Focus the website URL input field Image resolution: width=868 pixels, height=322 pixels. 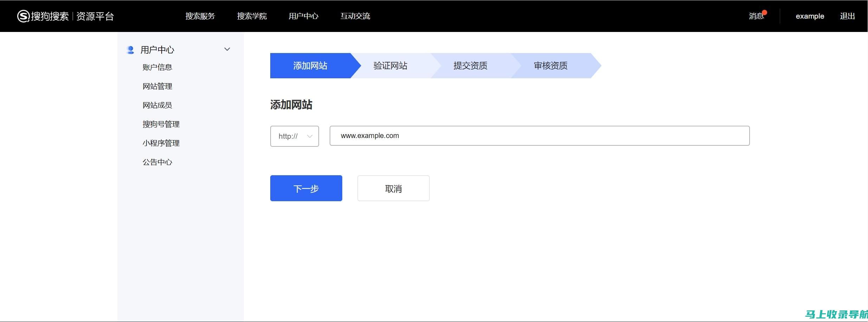539,136
